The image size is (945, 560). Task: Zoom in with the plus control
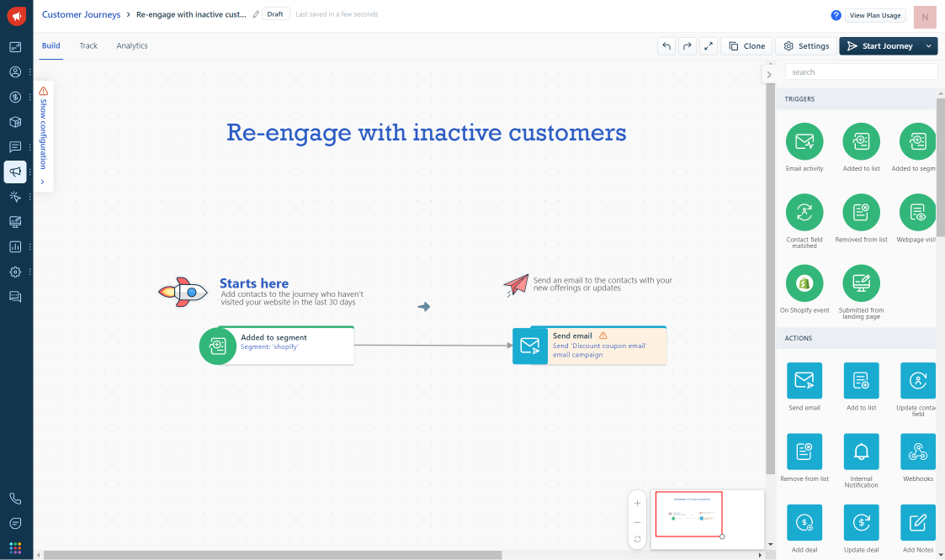(637, 503)
